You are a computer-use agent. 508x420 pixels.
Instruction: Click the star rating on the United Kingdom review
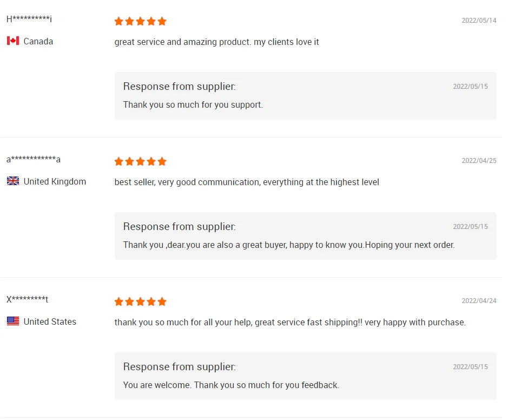(140, 162)
